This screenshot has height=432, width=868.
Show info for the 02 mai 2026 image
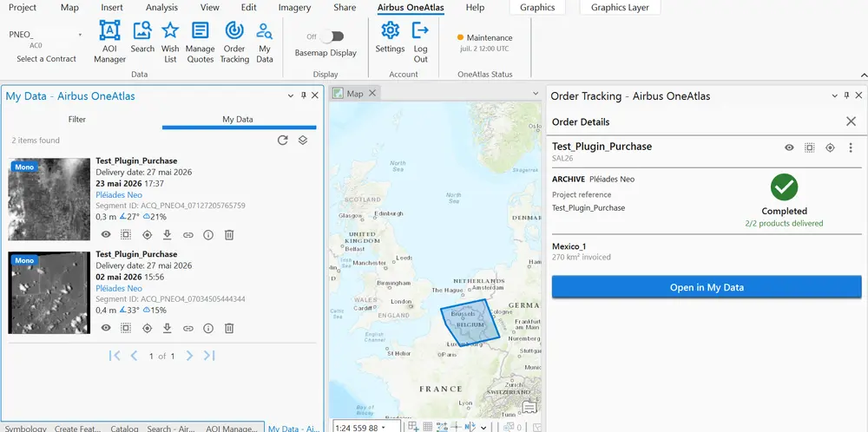point(208,328)
